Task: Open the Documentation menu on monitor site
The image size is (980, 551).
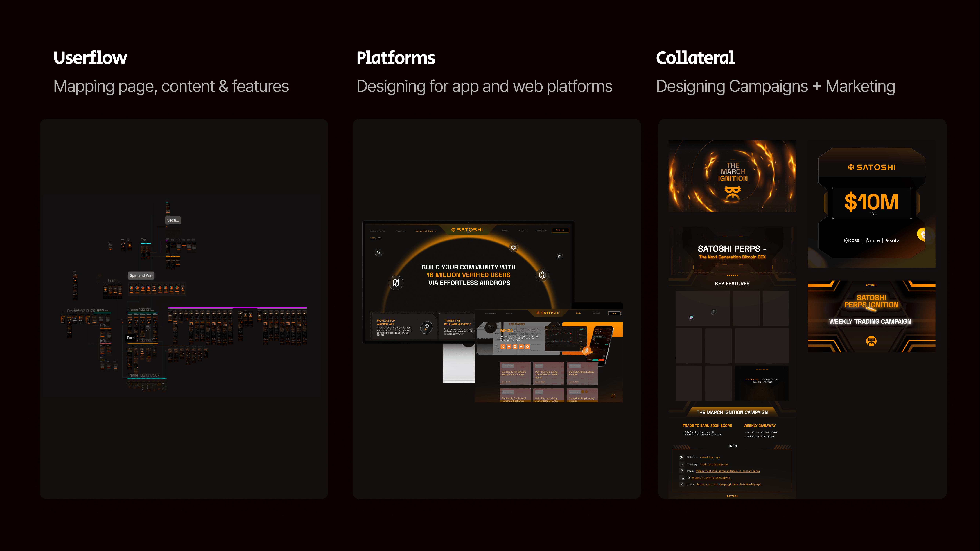Action: coord(377,231)
